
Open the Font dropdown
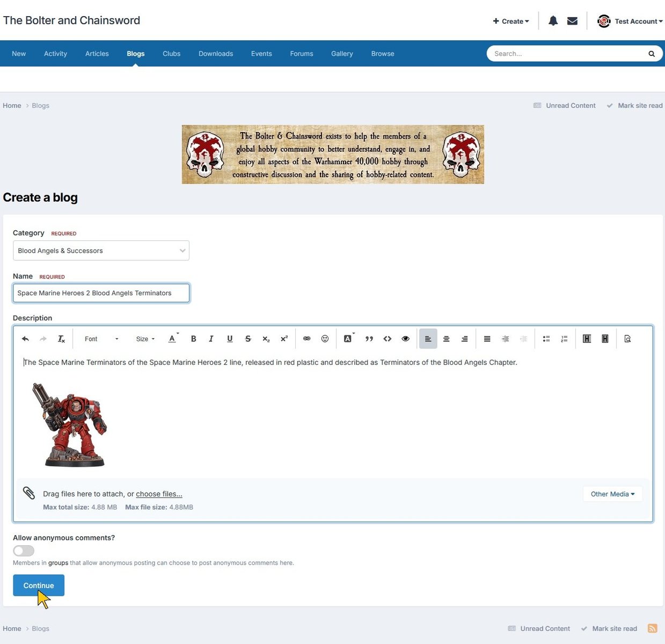point(101,339)
